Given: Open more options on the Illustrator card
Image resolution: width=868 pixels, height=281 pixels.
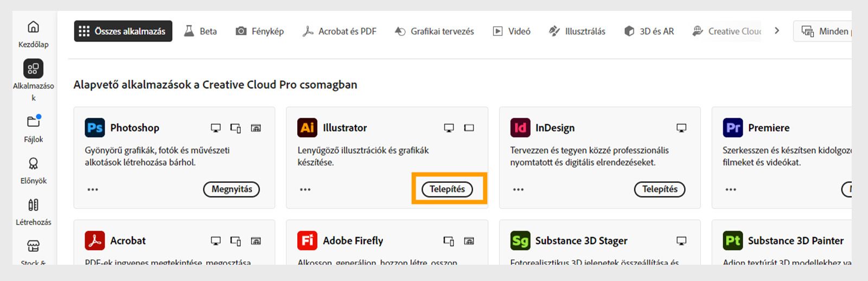Looking at the screenshot, I should tap(305, 189).
